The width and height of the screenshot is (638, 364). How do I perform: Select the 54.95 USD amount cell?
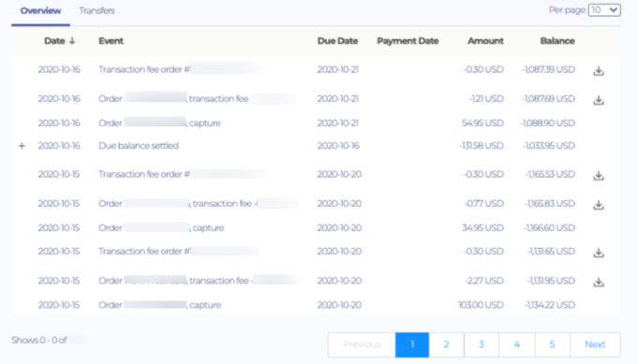pos(482,123)
